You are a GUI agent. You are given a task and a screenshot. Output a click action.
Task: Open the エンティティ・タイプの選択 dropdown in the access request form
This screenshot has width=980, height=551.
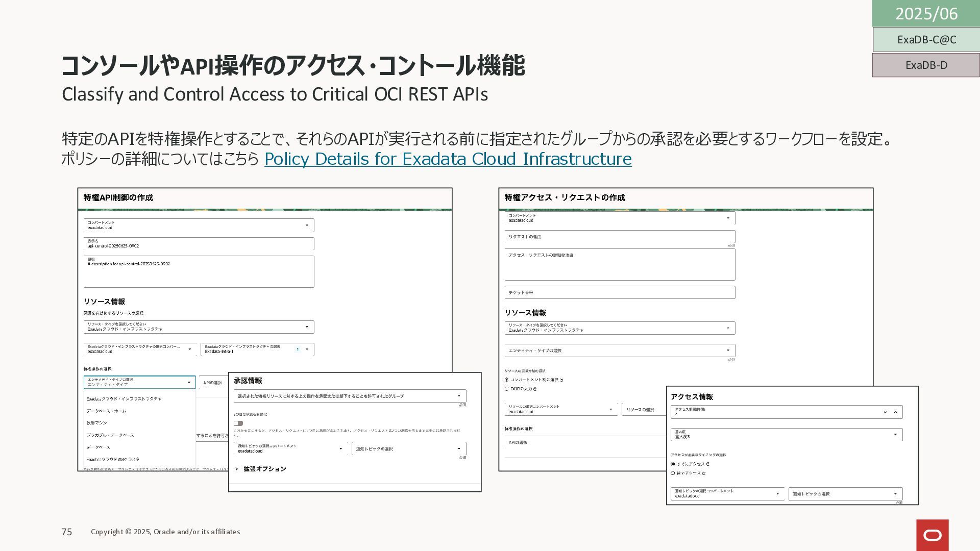pos(620,350)
